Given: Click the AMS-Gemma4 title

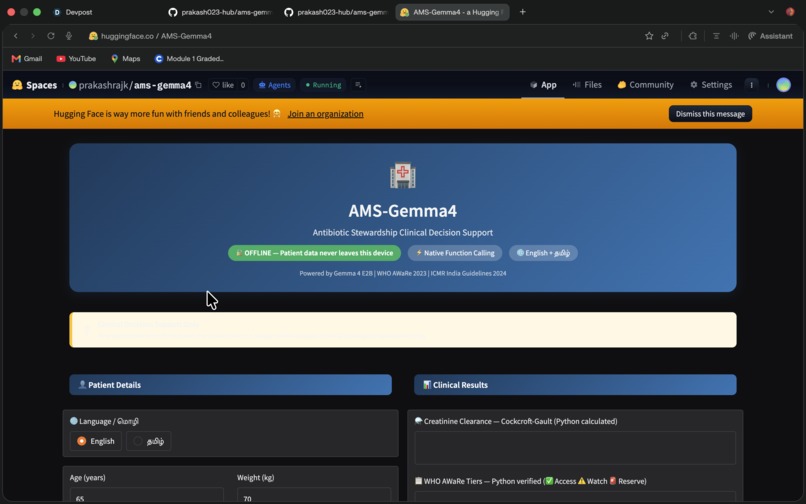Looking at the screenshot, I should click(x=402, y=211).
